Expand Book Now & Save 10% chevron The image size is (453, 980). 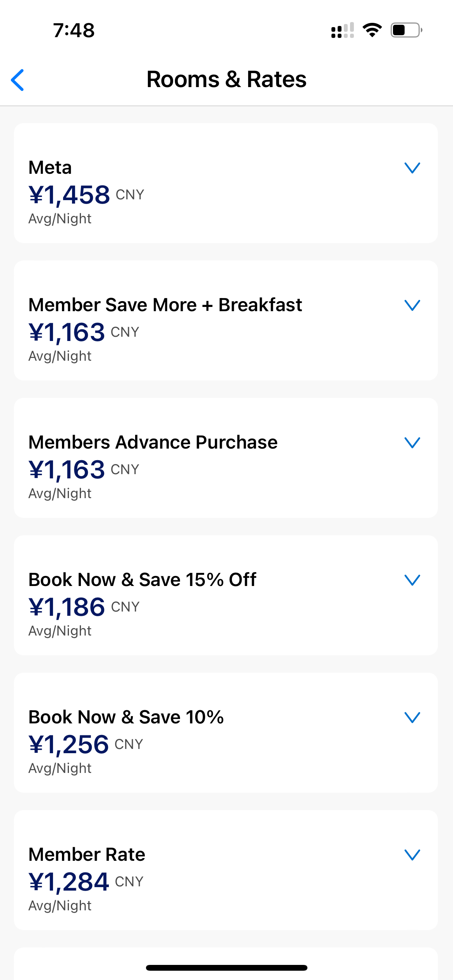pyautogui.click(x=412, y=717)
